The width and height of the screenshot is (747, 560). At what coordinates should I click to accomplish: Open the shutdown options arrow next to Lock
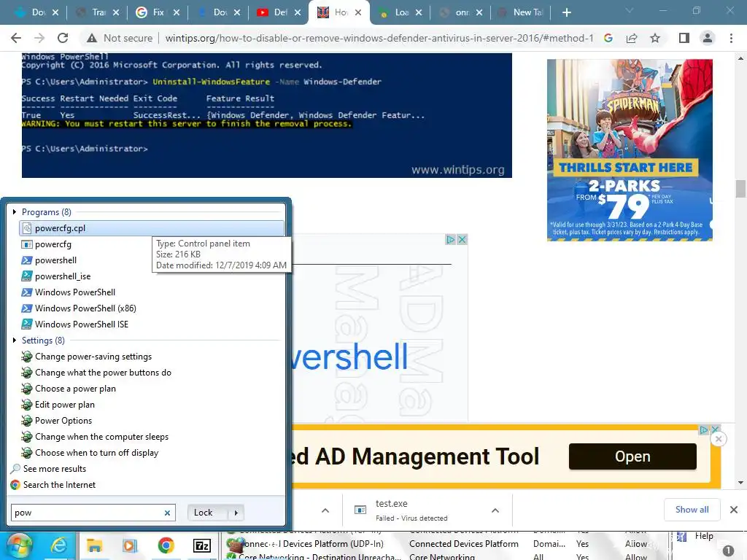pyautogui.click(x=236, y=513)
